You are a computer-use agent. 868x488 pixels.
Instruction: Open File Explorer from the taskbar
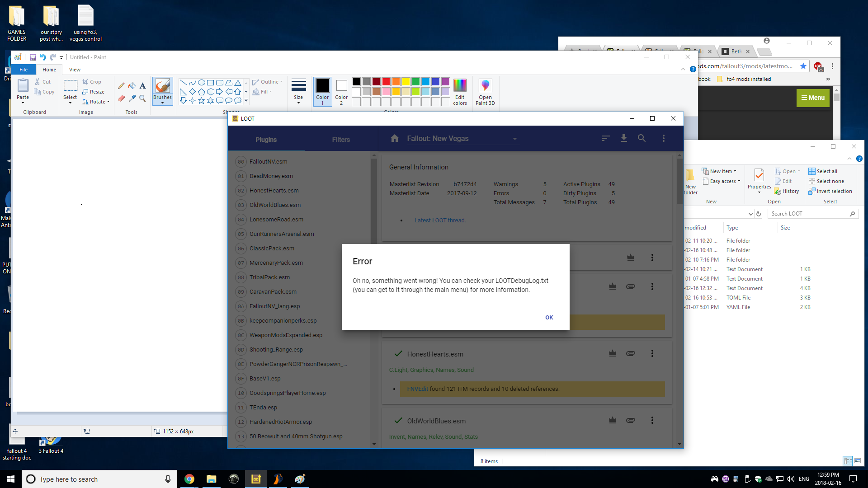click(x=211, y=479)
